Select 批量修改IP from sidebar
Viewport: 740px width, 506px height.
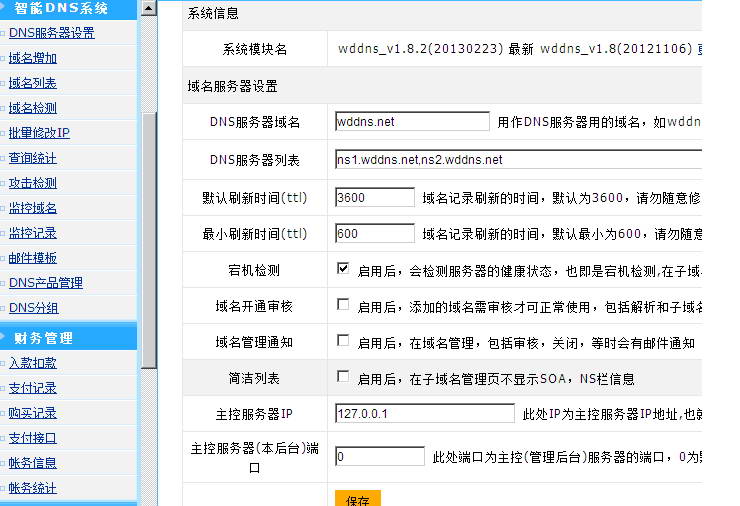[x=39, y=133]
